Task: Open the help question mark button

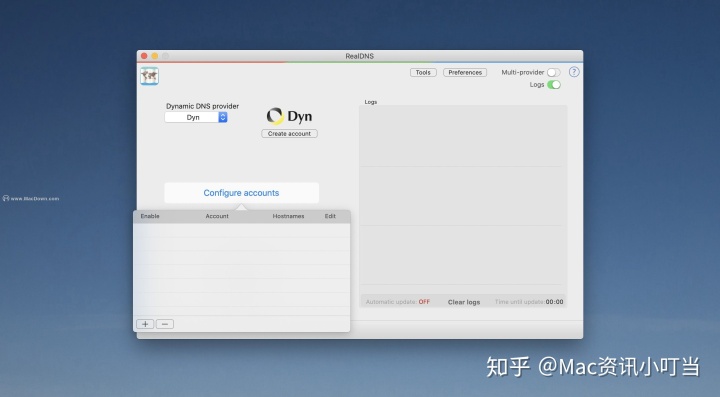Action: (574, 72)
